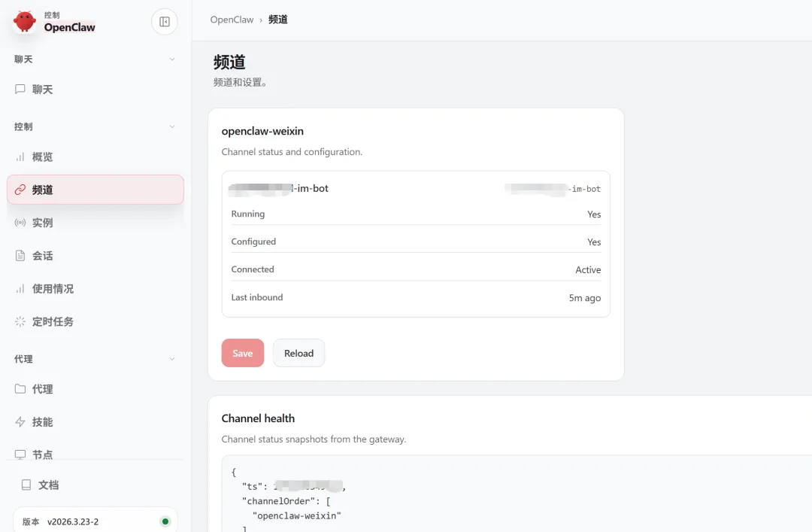Image resolution: width=812 pixels, height=532 pixels.
Task: Click the lightning icon beside 技能
Action: point(20,422)
